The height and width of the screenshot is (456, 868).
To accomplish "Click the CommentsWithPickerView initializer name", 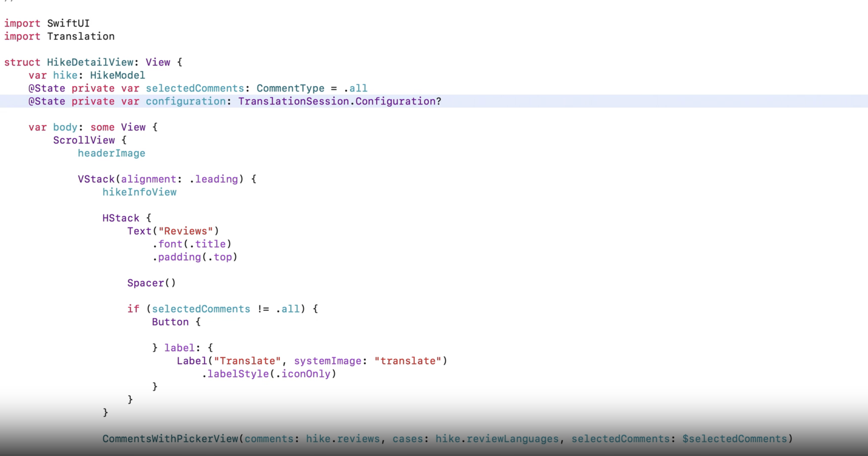I will pyautogui.click(x=170, y=439).
